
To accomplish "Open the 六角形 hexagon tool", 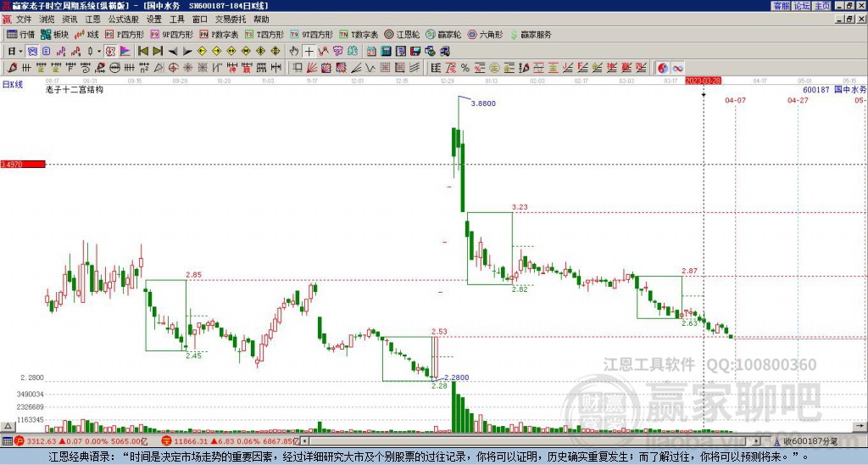I will (485, 35).
